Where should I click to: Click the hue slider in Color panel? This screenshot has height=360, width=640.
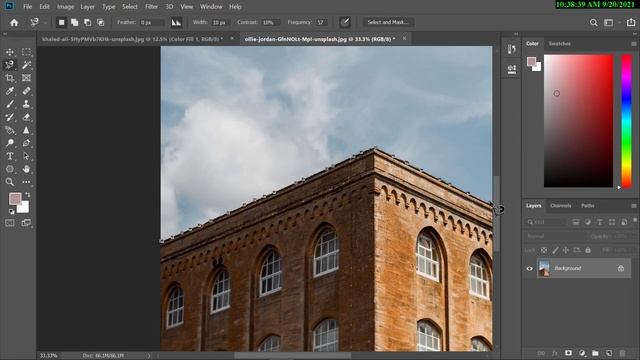click(627, 121)
